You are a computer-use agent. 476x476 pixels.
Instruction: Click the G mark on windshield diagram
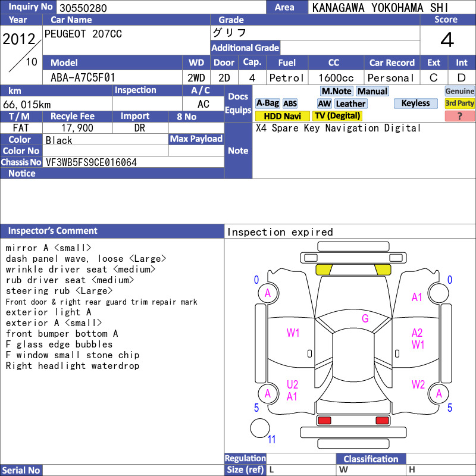(x=365, y=318)
